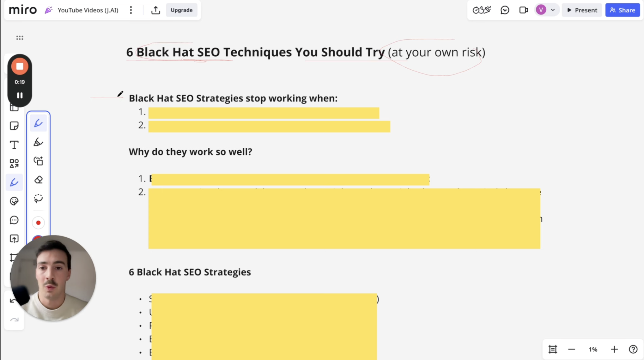Open the frames panel
The image size is (644, 360).
[14, 107]
